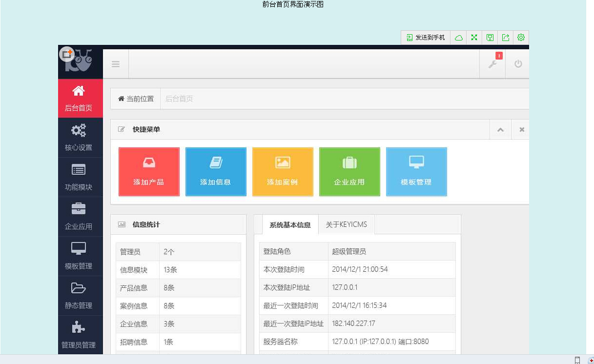Switch to the 系统基本信息 tab
The height and width of the screenshot is (364, 594).
tap(290, 225)
